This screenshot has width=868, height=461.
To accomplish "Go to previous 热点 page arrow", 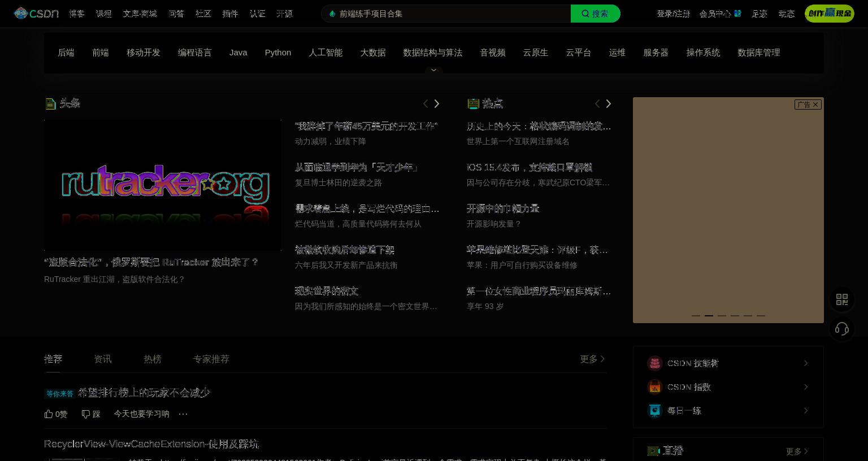I will tap(597, 103).
